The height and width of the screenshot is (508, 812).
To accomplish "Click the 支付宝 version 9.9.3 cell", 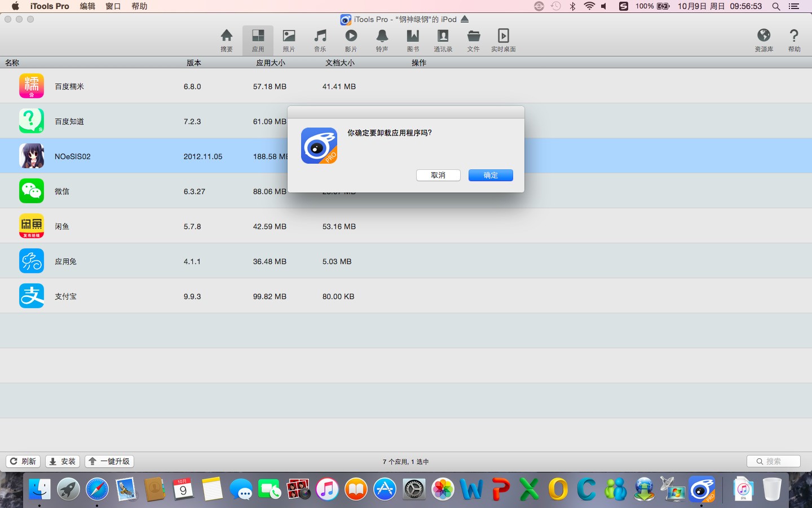I will pos(192,296).
